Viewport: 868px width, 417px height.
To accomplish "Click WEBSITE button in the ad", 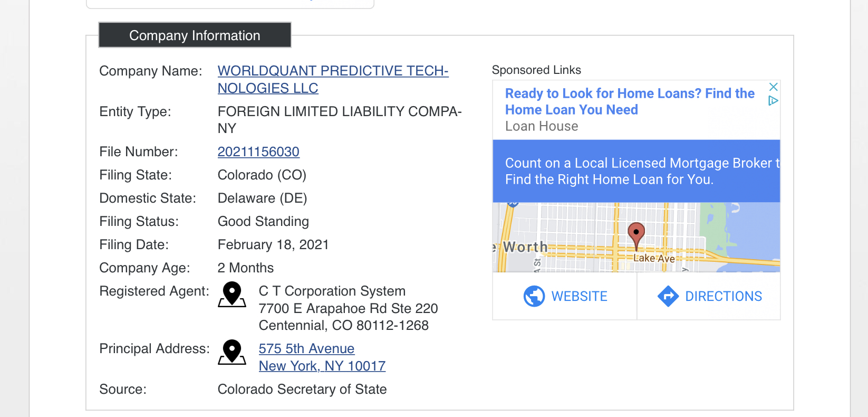I will [565, 296].
